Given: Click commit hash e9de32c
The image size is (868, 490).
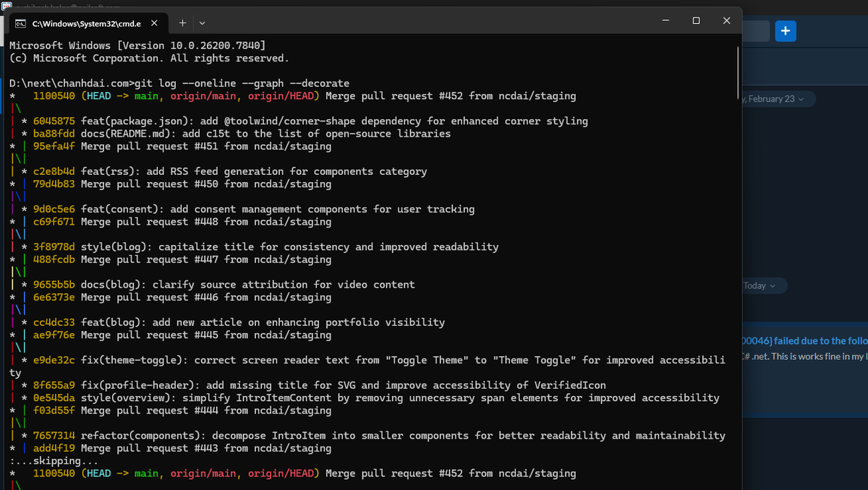Looking at the screenshot, I should click(54, 360).
